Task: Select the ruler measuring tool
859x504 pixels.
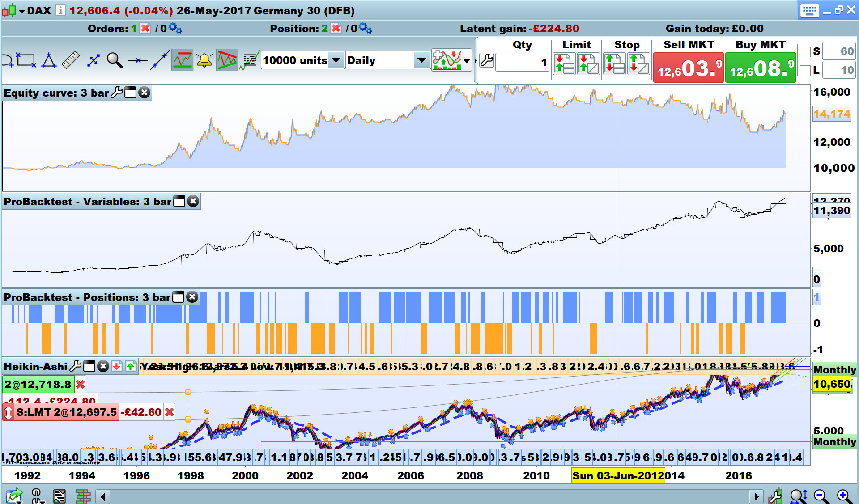Action: tap(70, 60)
